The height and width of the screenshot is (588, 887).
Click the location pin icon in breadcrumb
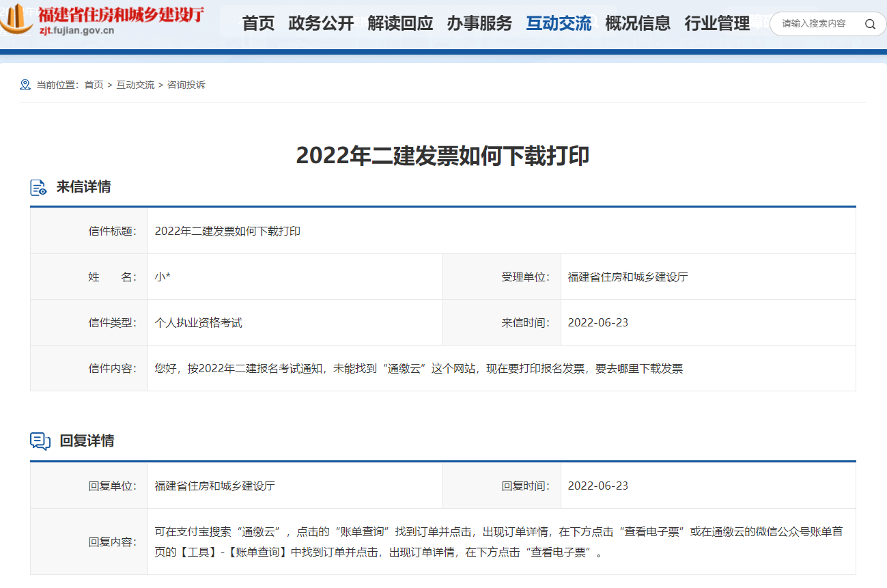pos(25,85)
